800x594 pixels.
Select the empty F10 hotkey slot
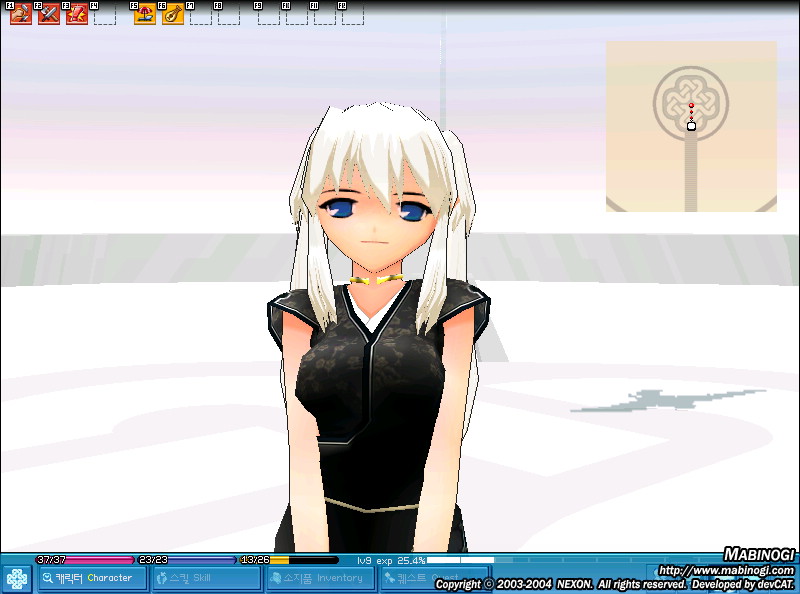point(297,14)
